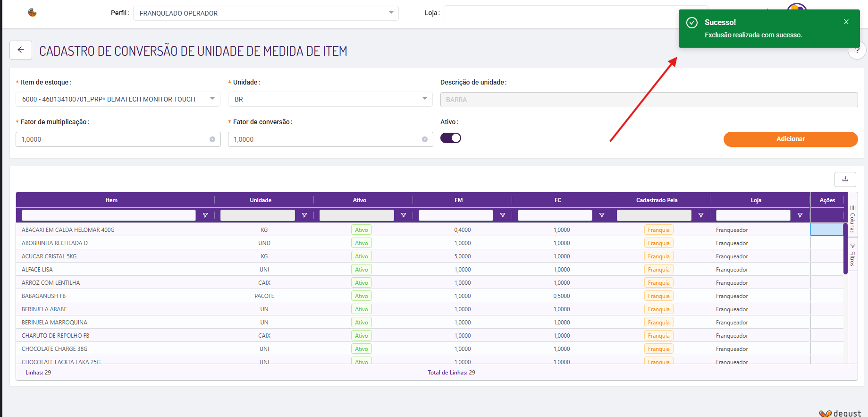
Task: Sort by Unidade column header
Action: coord(261,200)
